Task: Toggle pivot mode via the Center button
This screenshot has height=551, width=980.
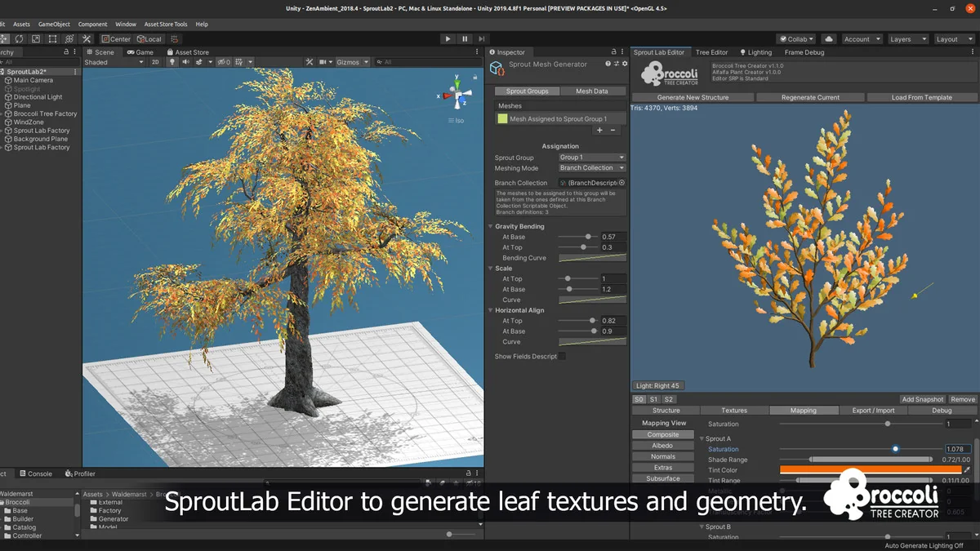Action: pos(115,38)
